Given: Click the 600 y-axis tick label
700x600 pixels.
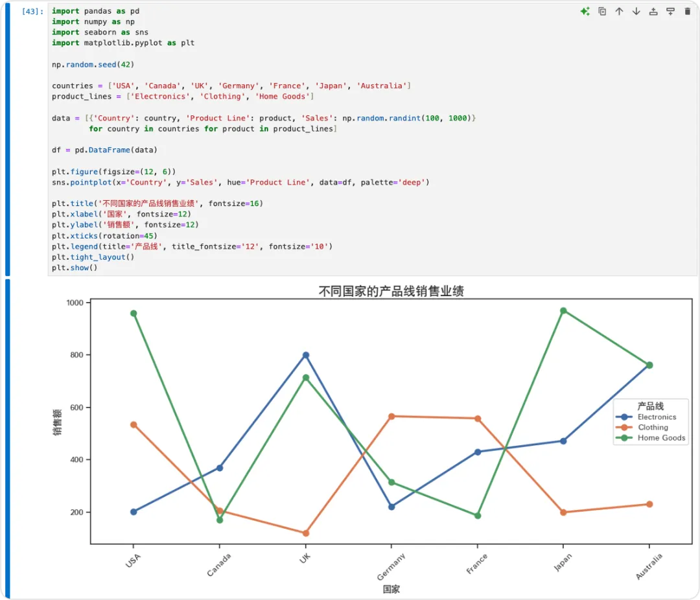Looking at the screenshot, I should (x=76, y=408).
